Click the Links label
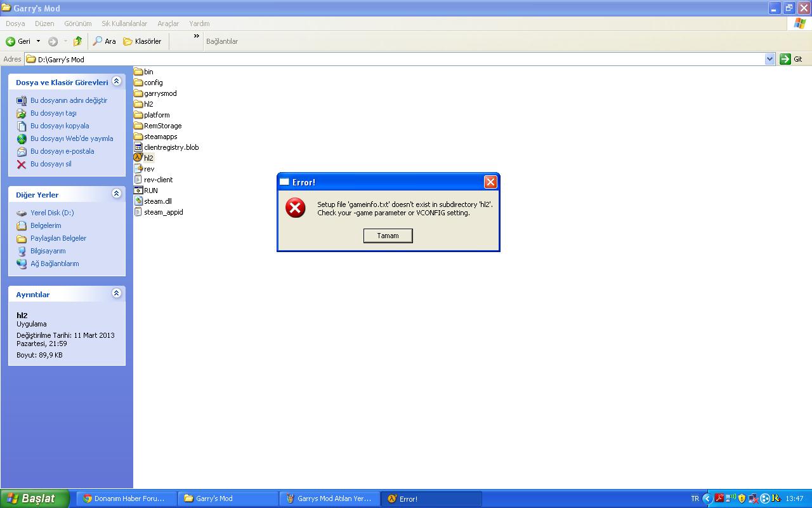The height and width of the screenshot is (508, 812). point(222,41)
